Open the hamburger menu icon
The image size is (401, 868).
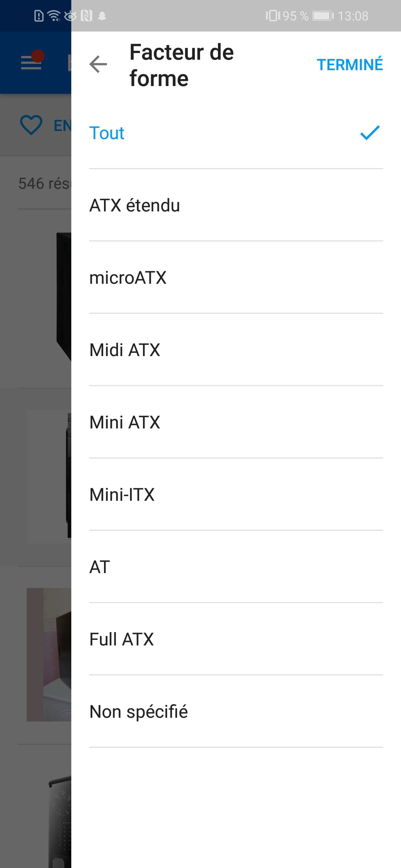(x=31, y=62)
